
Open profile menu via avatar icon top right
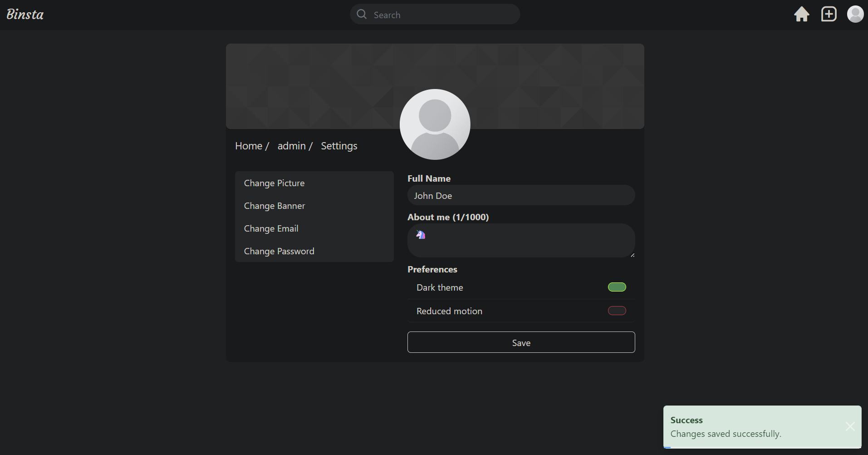click(856, 14)
